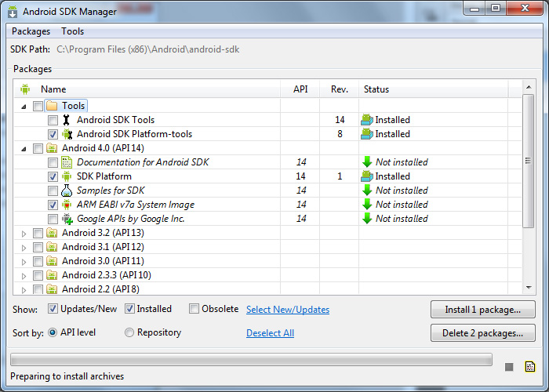
Task: Check the Documentation for Android SDK checkbox
Action: tap(53, 163)
